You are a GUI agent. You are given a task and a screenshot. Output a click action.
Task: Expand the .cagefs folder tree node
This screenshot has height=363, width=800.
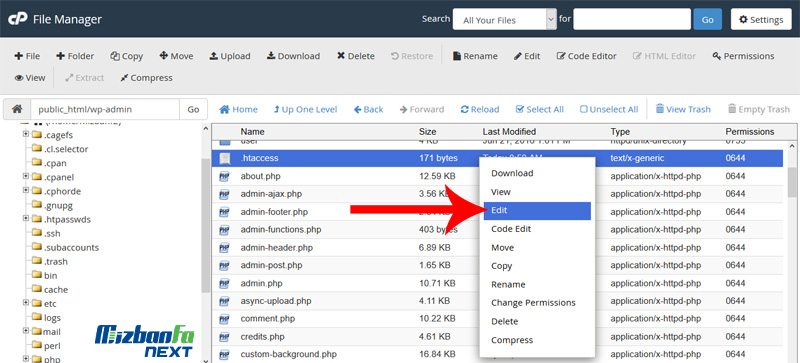pyautogui.click(x=25, y=135)
